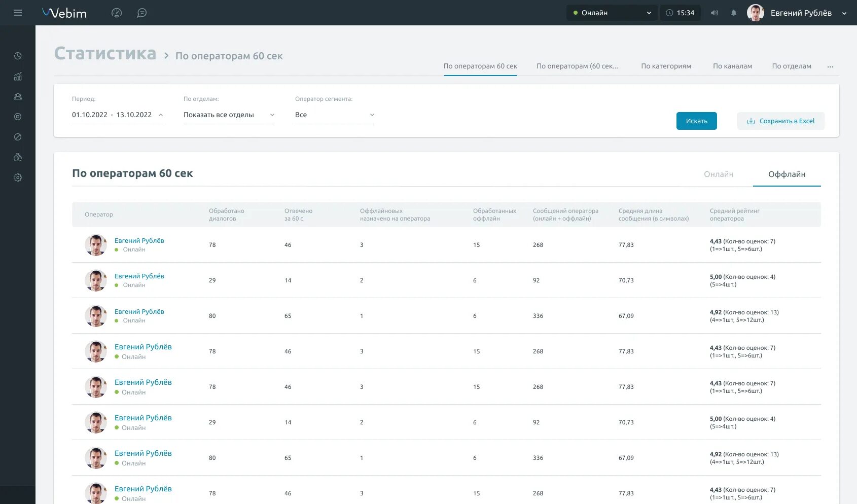Screen dimensions: 857x504
Task: Open the period date range picker
Action: [x=118, y=115]
